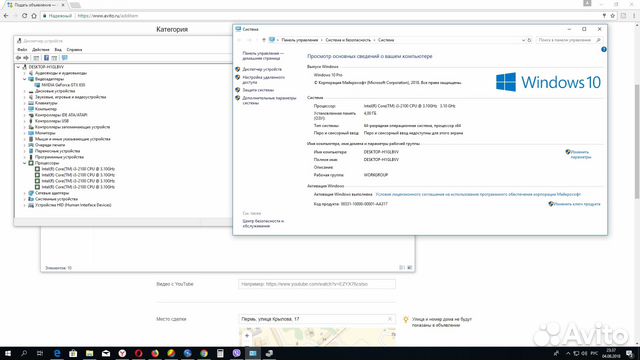Open Действие menu in Device Manager
The height and width of the screenshot is (360, 640).
click(x=40, y=49)
